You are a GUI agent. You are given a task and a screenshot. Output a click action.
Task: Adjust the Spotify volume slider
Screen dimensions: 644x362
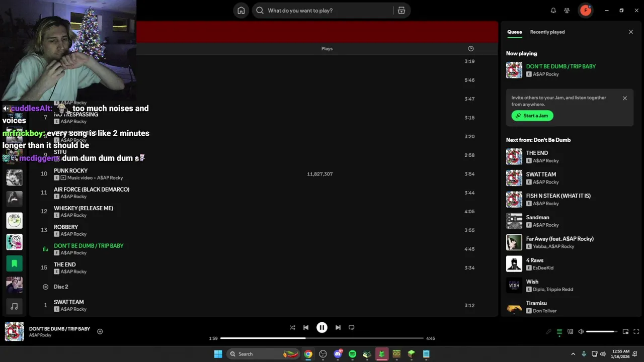click(x=601, y=332)
